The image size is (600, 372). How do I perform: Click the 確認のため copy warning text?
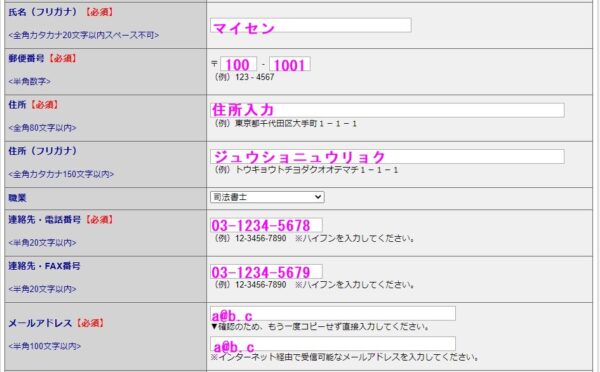320,327
